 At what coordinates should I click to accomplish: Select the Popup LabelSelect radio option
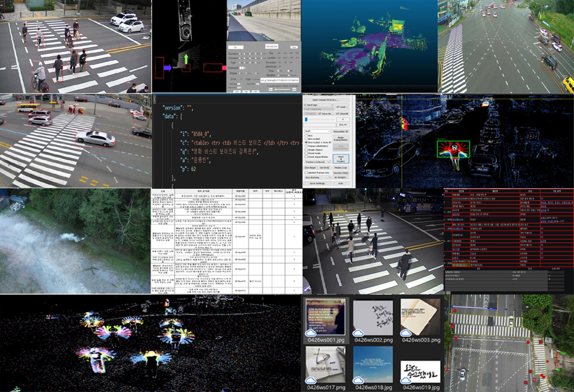[306, 146]
